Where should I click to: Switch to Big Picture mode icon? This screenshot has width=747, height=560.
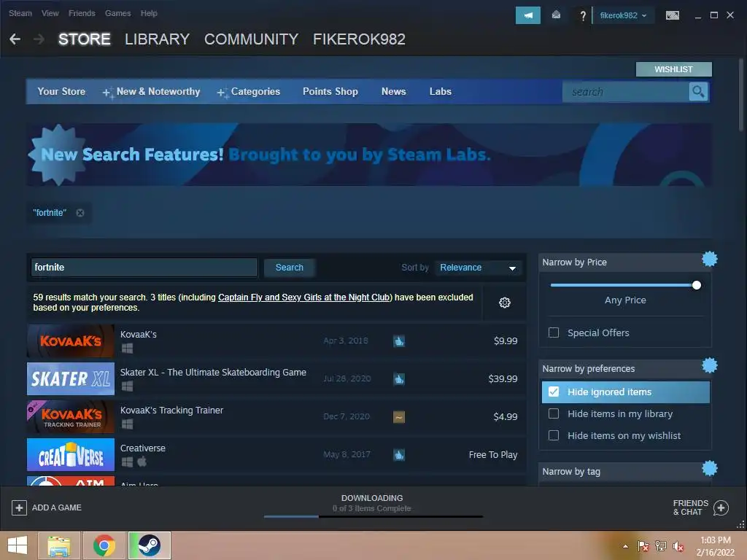[x=672, y=15]
